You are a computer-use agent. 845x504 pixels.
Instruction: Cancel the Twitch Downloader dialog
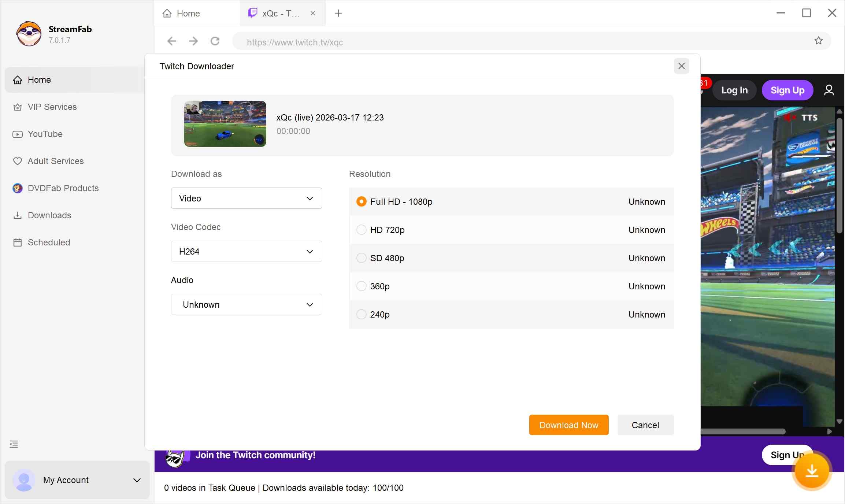point(645,425)
